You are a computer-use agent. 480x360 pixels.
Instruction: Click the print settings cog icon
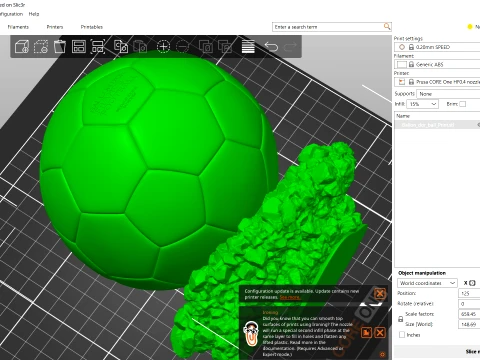pos(402,47)
